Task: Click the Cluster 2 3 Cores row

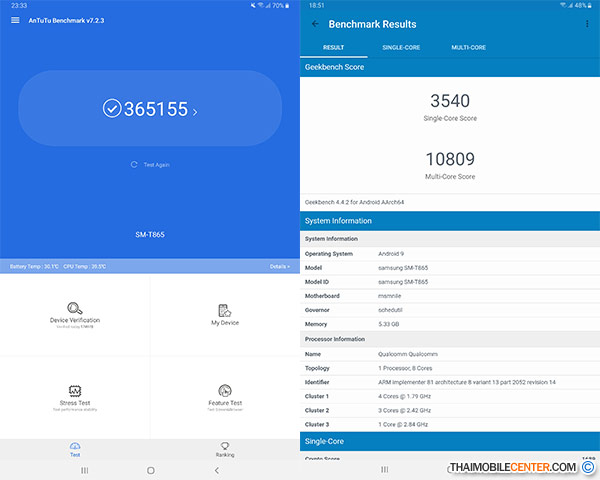Action: click(450, 410)
